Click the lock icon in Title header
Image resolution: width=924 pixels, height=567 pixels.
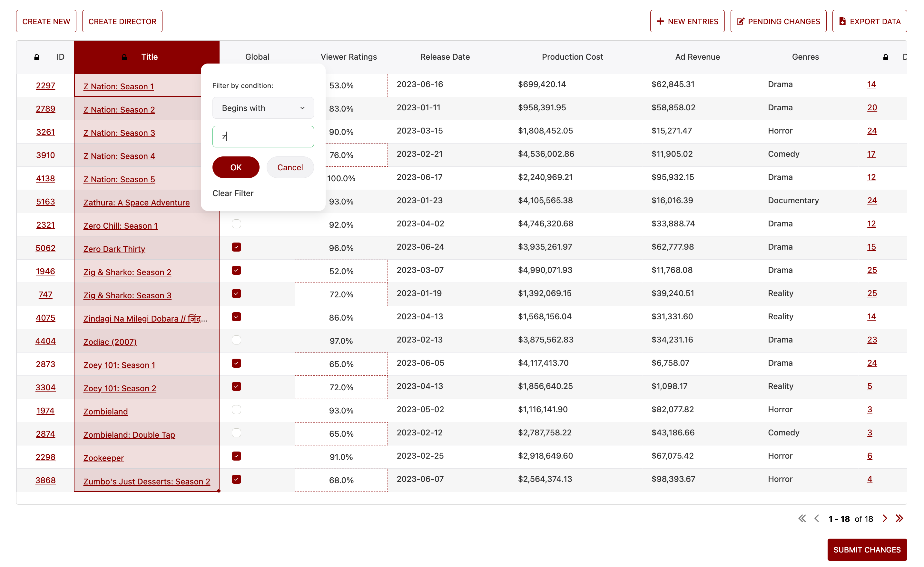pos(124,57)
